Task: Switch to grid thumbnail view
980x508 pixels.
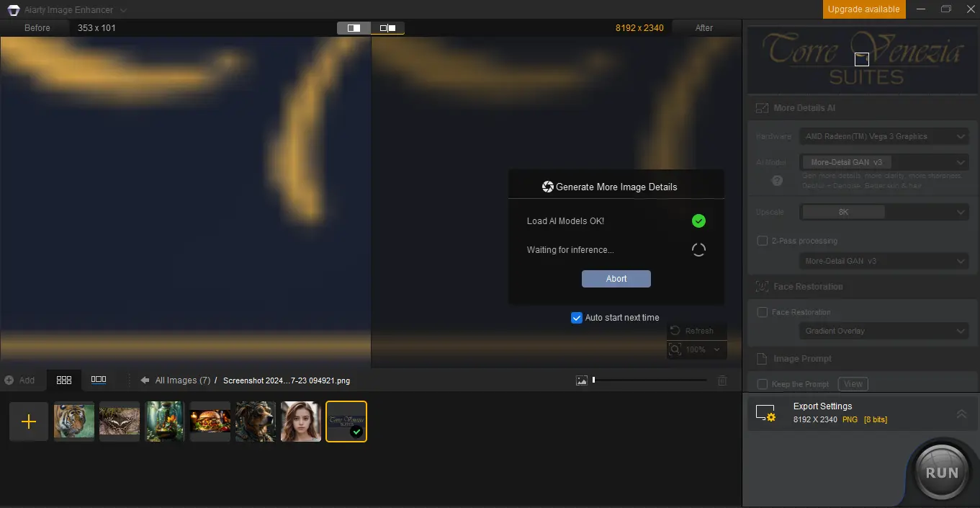Action: click(64, 380)
